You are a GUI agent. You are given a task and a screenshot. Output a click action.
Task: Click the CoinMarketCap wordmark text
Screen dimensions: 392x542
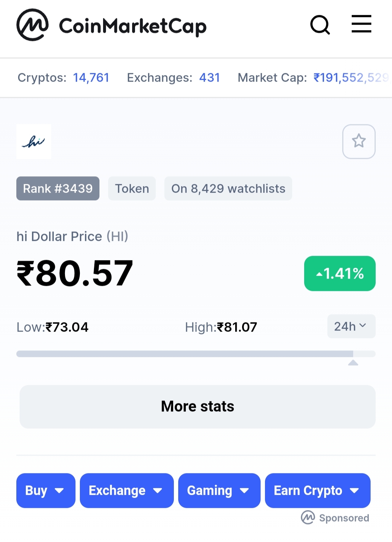click(133, 26)
